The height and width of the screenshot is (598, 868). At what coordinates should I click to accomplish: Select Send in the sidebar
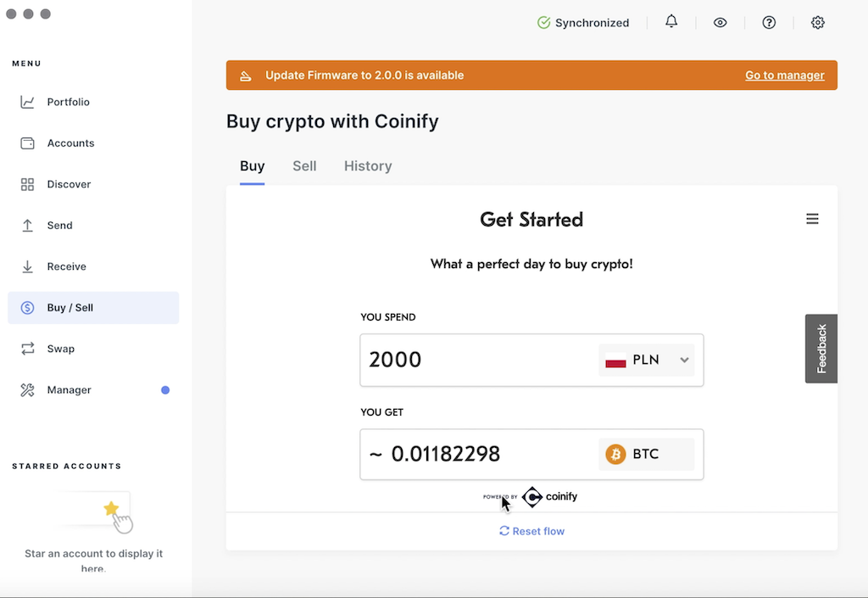coord(93,226)
